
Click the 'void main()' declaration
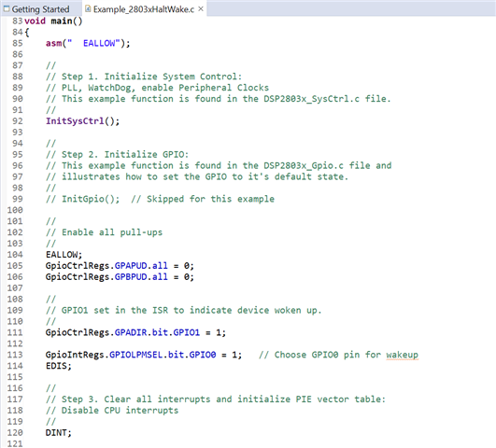coord(53,21)
